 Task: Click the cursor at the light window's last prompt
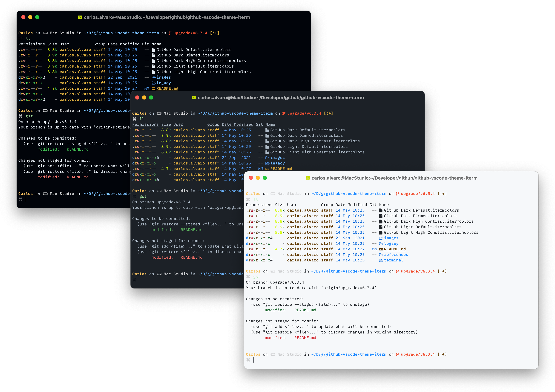pos(253,360)
